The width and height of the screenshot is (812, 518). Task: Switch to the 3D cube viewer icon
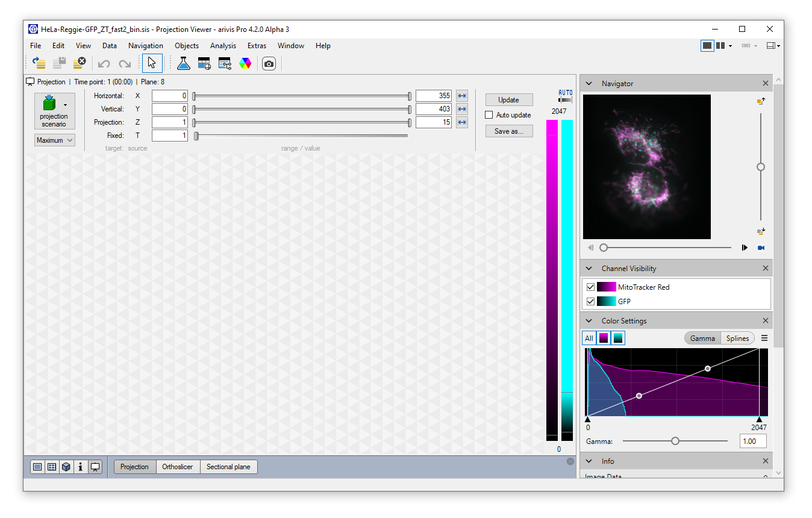click(x=66, y=467)
